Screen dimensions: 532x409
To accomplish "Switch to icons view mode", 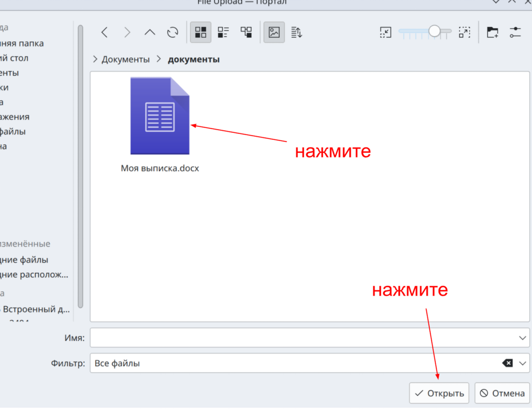I will [x=201, y=32].
